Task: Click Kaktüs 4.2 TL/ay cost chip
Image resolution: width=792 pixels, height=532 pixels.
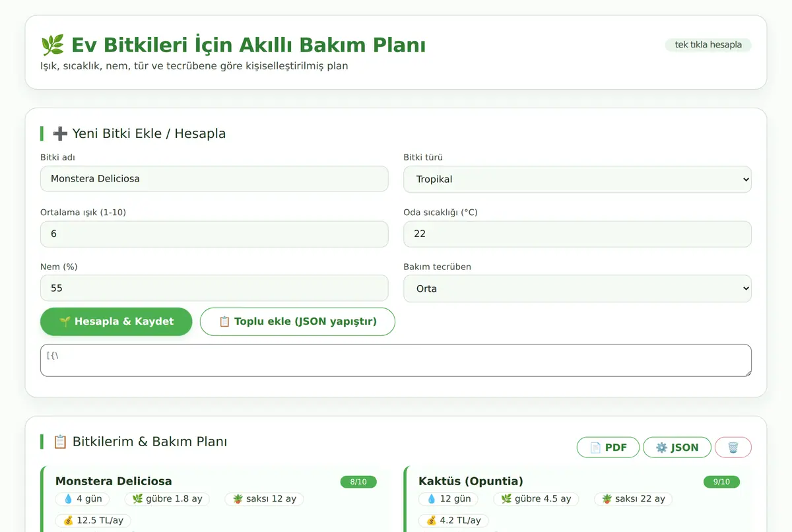Action: (x=453, y=520)
